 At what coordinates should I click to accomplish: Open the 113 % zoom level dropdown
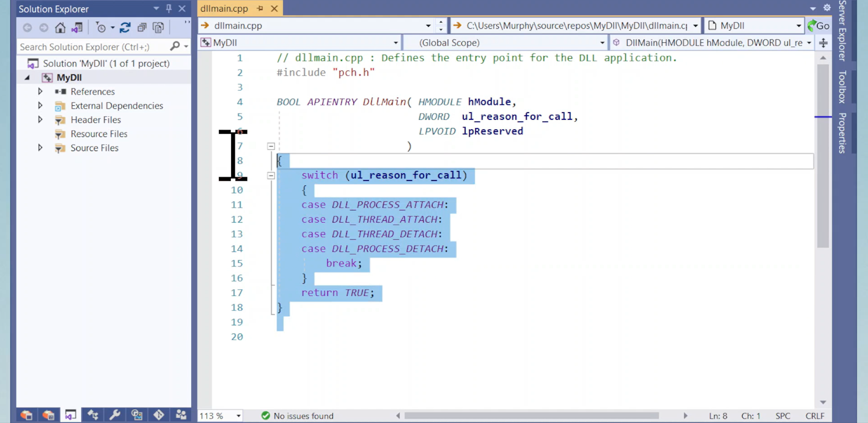(x=238, y=416)
